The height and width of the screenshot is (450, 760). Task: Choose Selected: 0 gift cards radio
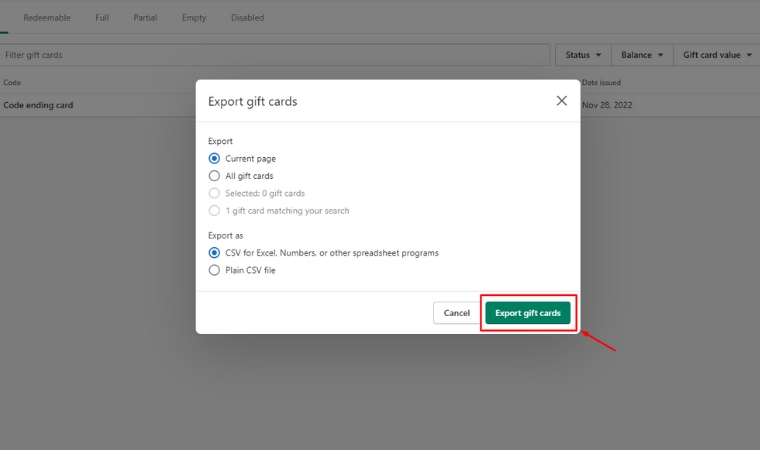214,193
